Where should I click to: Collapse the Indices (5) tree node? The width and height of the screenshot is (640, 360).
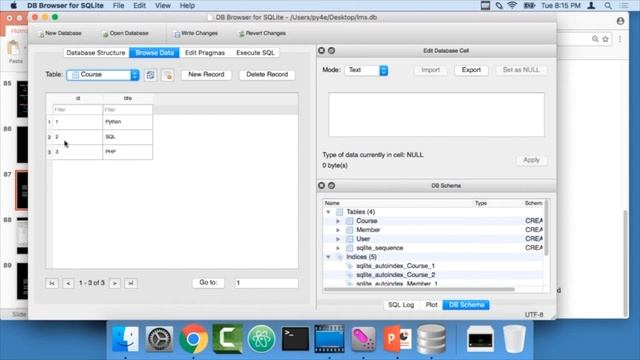tap(328, 257)
